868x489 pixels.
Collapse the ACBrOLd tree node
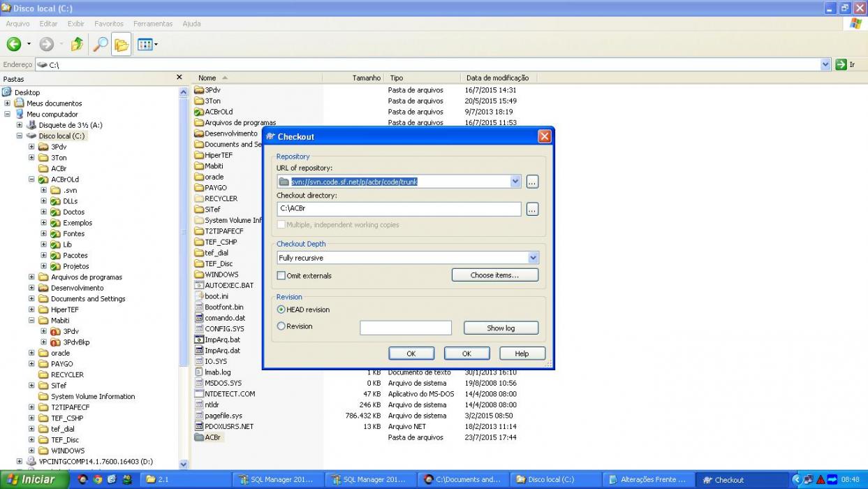pyautogui.click(x=32, y=180)
